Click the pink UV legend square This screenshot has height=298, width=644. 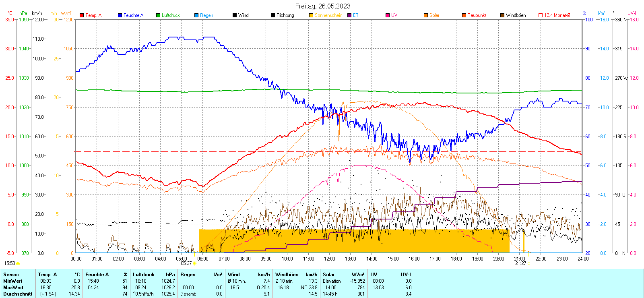[388, 15]
